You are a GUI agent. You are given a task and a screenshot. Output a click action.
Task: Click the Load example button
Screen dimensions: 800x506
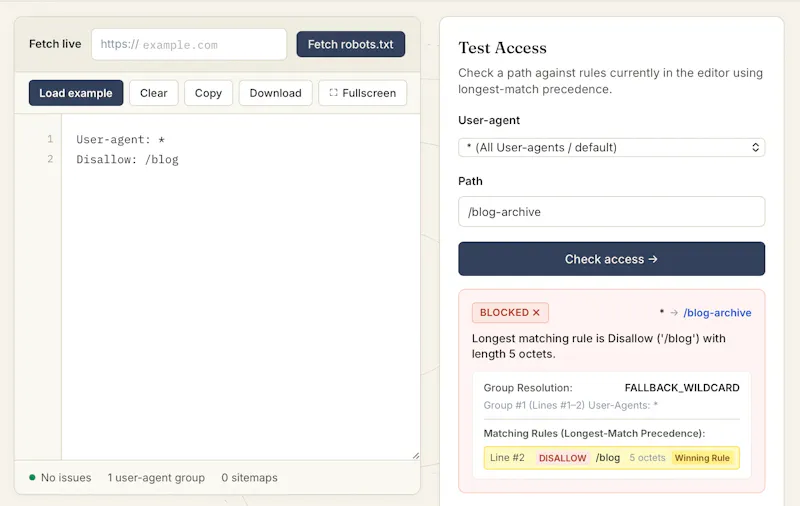point(76,93)
